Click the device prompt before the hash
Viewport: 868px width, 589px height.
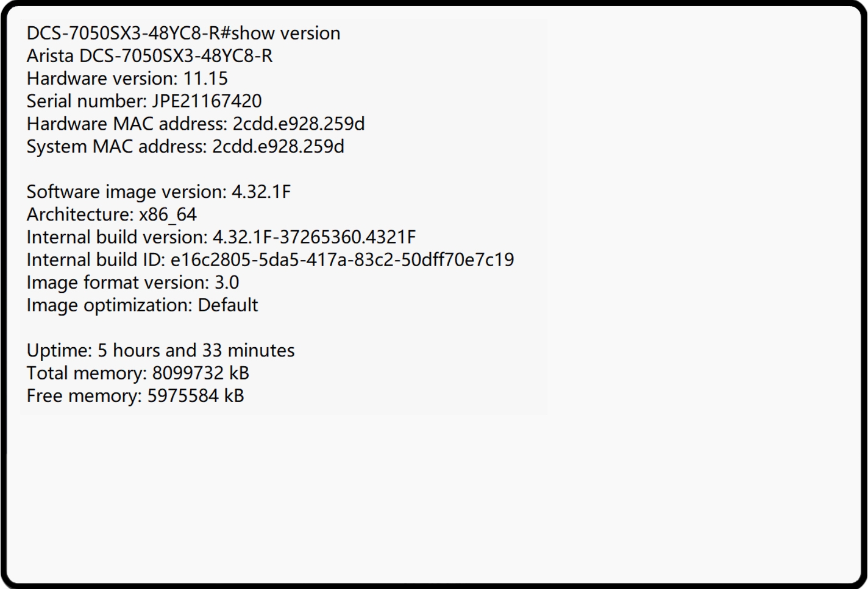123,33
